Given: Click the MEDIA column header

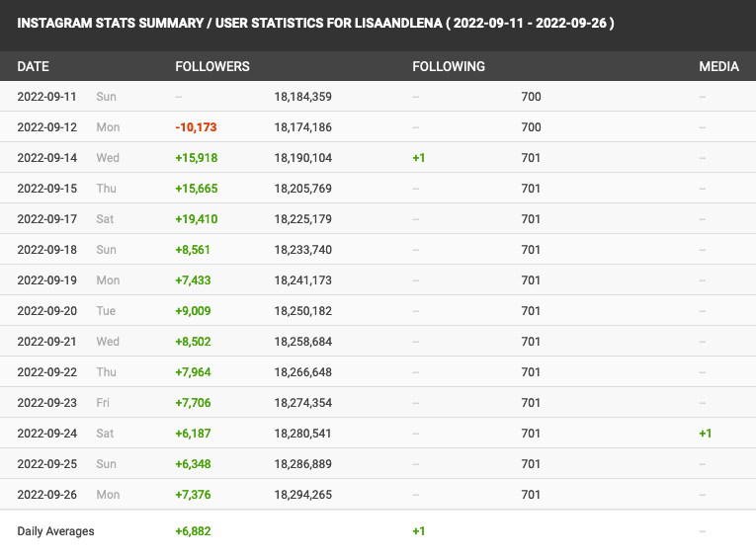Looking at the screenshot, I should 718,66.
